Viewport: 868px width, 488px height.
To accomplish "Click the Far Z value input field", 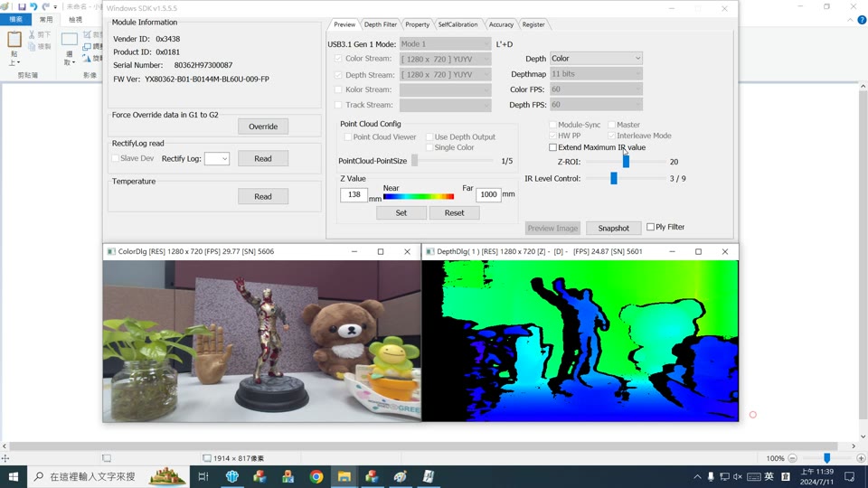I will 488,194.
